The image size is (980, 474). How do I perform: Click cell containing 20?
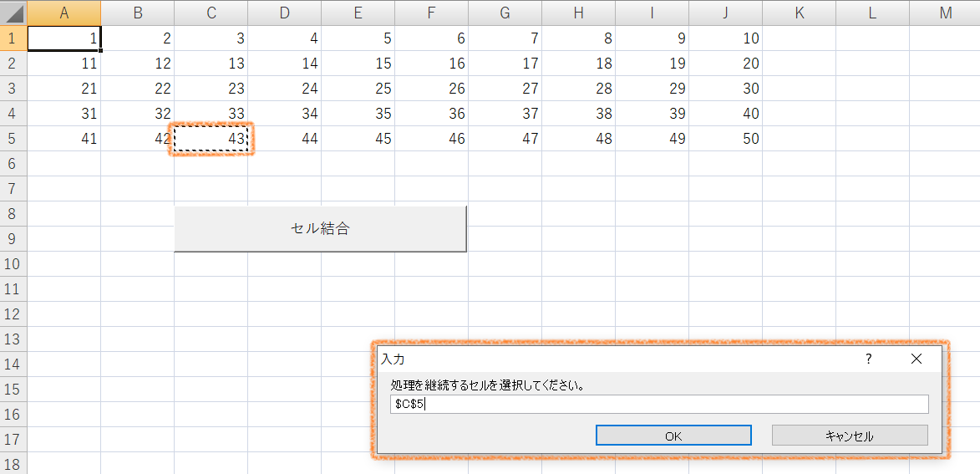tap(726, 64)
